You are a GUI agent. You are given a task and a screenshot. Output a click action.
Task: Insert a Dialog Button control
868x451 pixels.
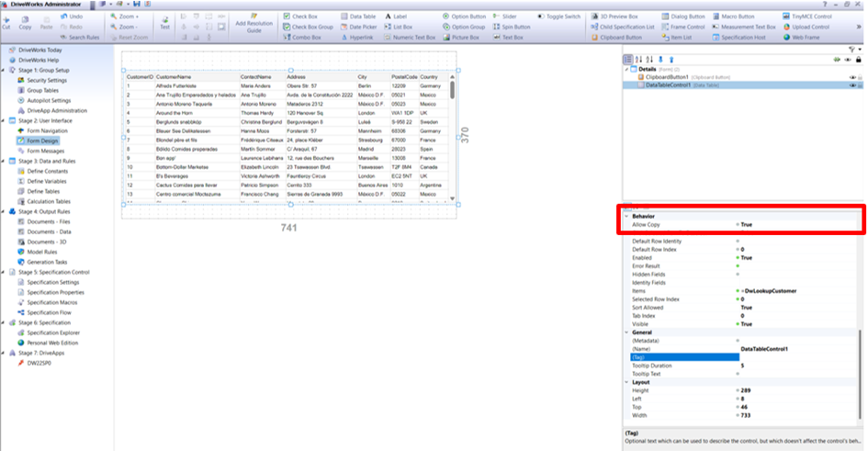683,17
